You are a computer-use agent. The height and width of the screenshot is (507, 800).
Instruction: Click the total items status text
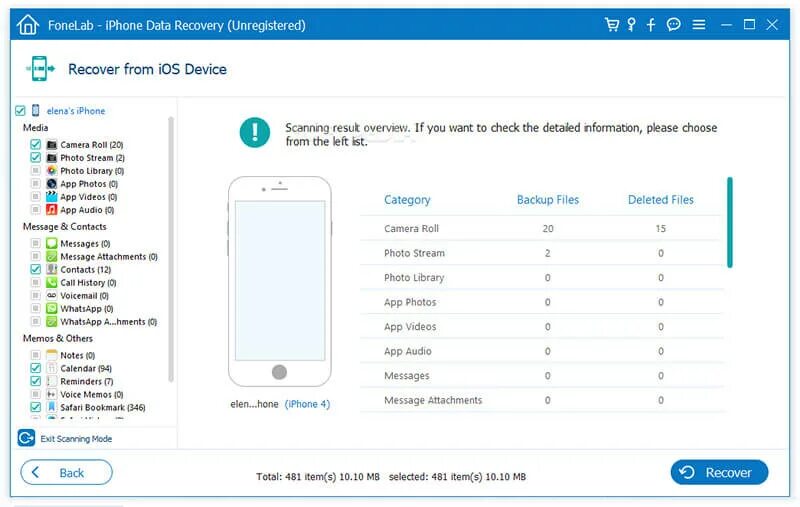coord(318,477)
